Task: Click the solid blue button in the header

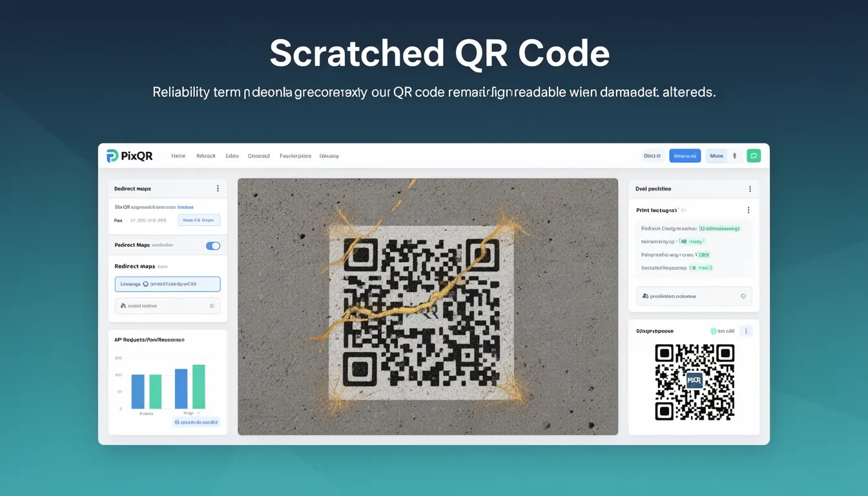Action: click(x=685, y=156)
